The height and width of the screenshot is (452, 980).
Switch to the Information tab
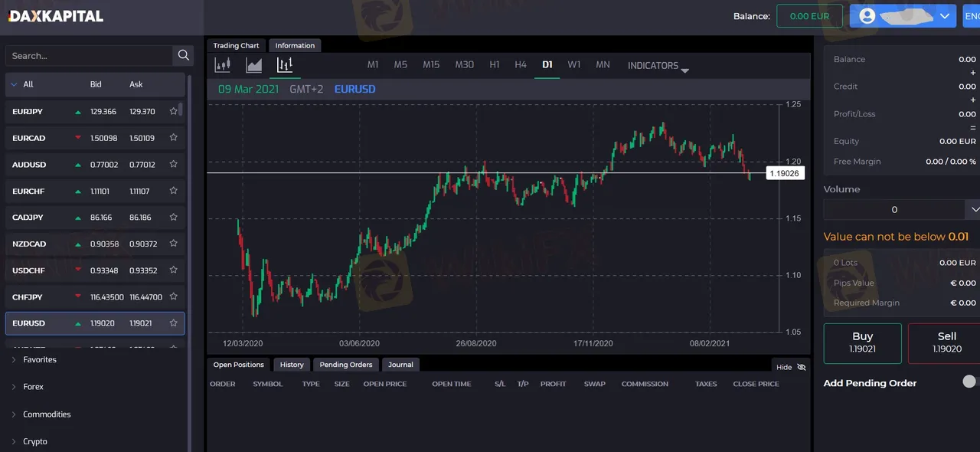[295, 45]
